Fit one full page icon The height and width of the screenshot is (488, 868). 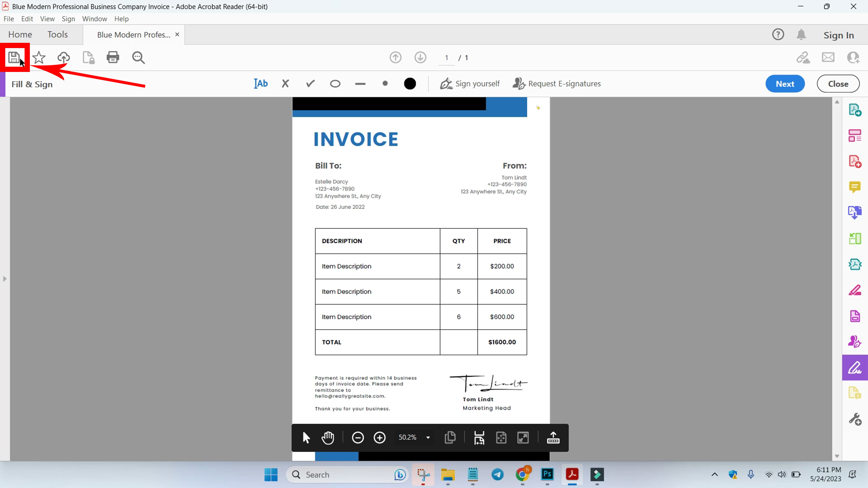(x=501, y=437)
